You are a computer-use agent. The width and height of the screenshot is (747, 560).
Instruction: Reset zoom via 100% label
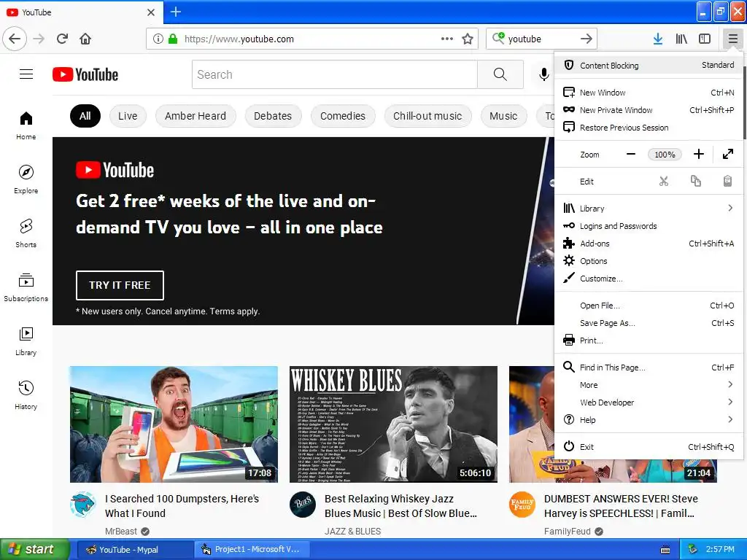[x=665, y=155]
